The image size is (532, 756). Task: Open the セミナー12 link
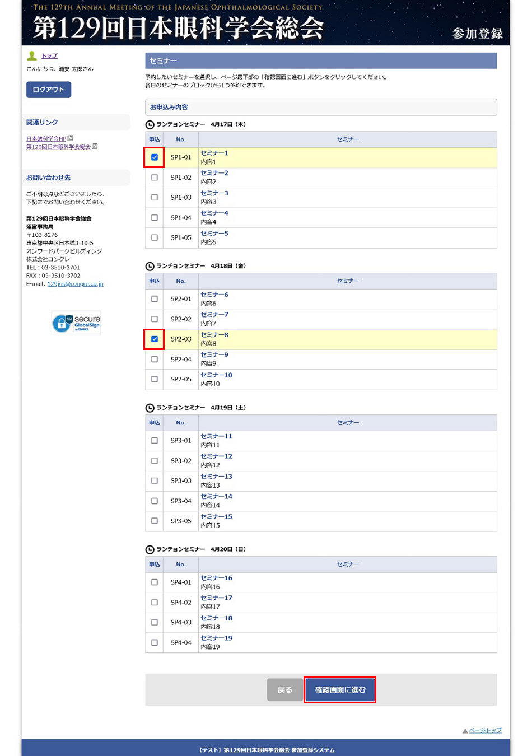point(216,456)
